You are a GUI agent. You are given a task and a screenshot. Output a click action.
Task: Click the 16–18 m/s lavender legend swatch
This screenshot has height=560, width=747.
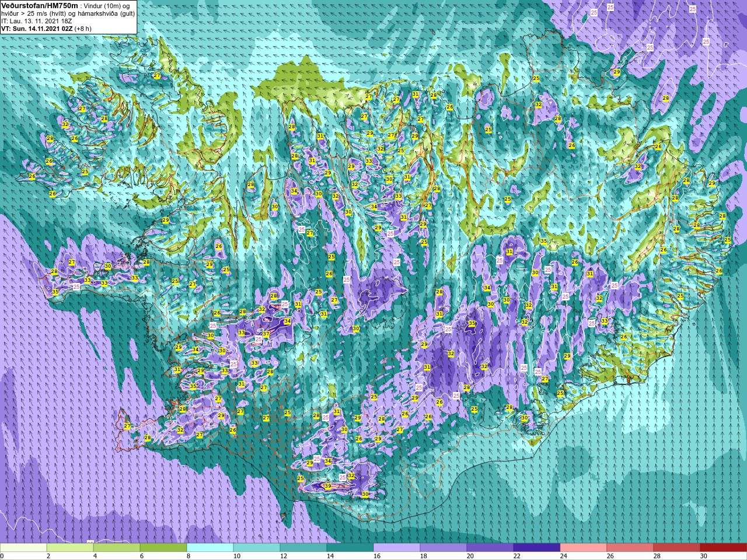point(397,548)
